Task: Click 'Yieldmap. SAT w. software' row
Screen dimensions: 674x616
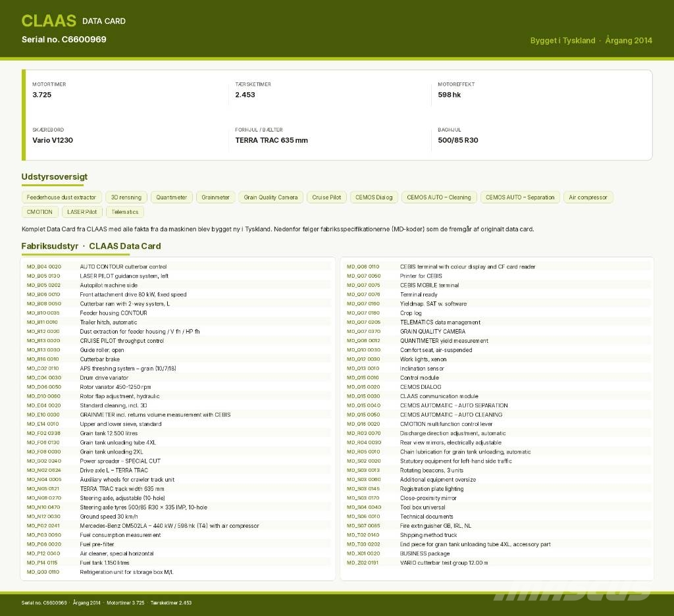Action: pos(498,303)
